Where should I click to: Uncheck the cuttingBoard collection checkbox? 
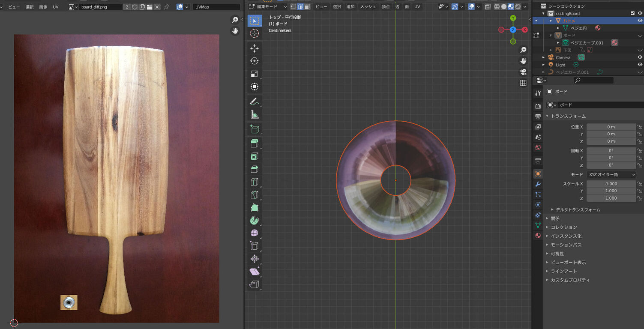point(632,13)
